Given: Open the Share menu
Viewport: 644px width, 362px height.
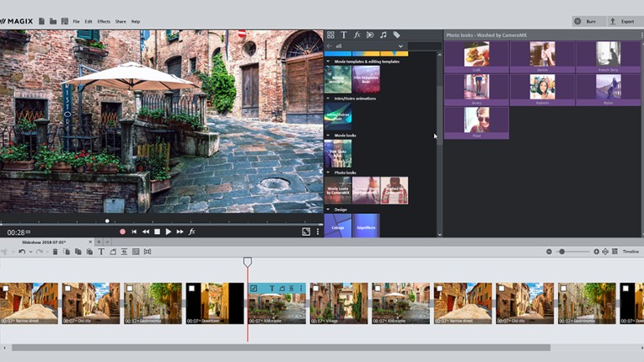Looking at the screenshot, I should click(x=121, y=21).
